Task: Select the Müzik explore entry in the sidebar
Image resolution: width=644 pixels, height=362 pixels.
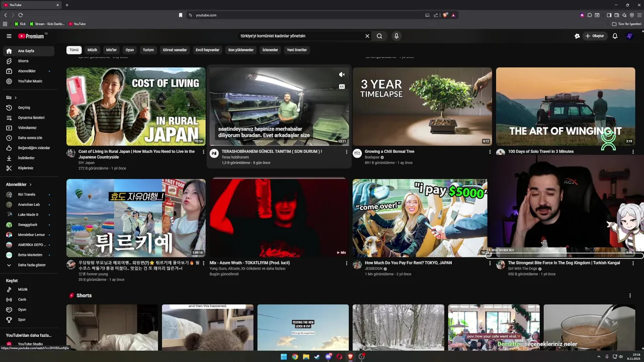Action: pos(28,290)
